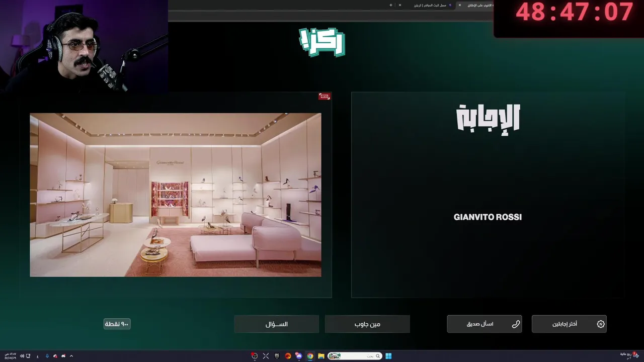The width and height of the screenshot is (644, 362).
Task: Open the clock and date in the taskbar
Action: click(x=11, y=356)
